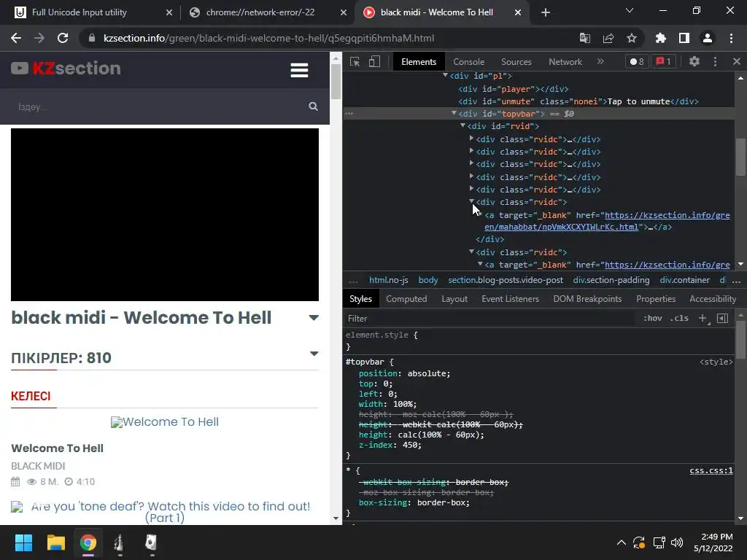
Task: Click the Filter styles input field
Action: coord(491,319)
